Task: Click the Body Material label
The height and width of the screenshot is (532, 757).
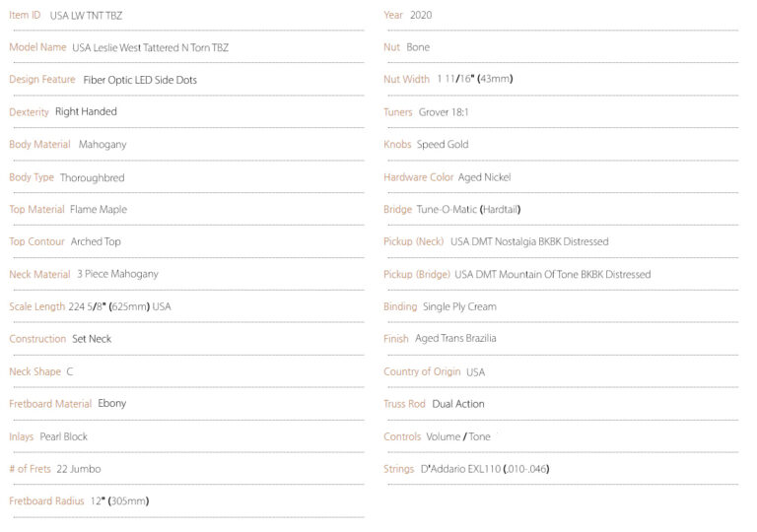Action: click(39, 144)
